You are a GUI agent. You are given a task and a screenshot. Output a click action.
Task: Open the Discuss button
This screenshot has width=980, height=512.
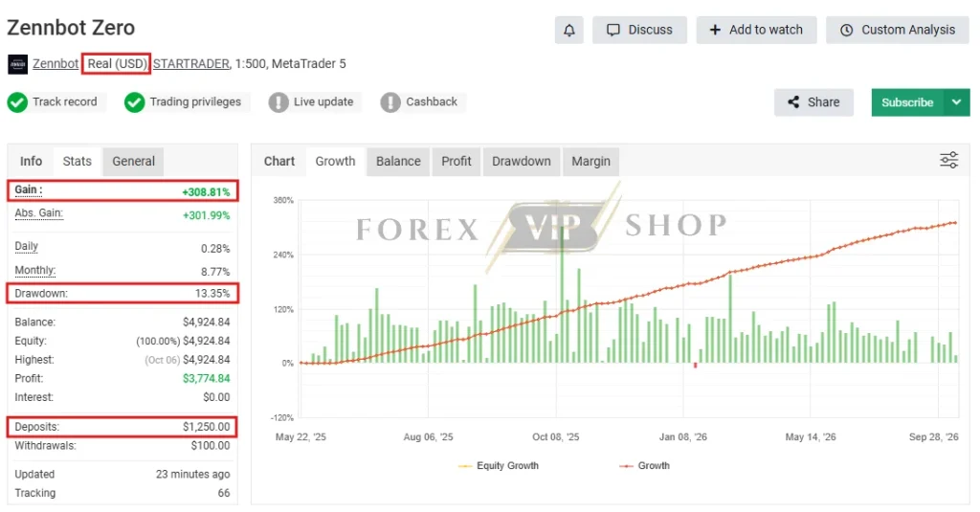point(639,30)
